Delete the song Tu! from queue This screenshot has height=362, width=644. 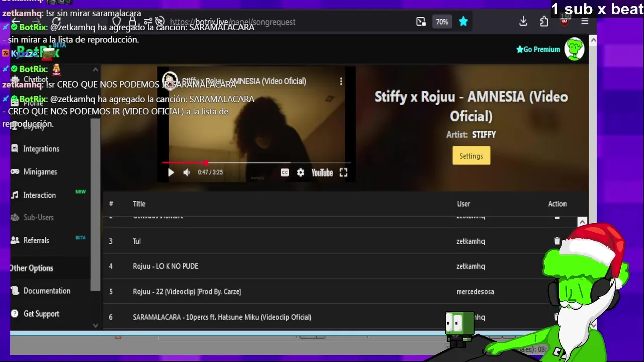557,241
